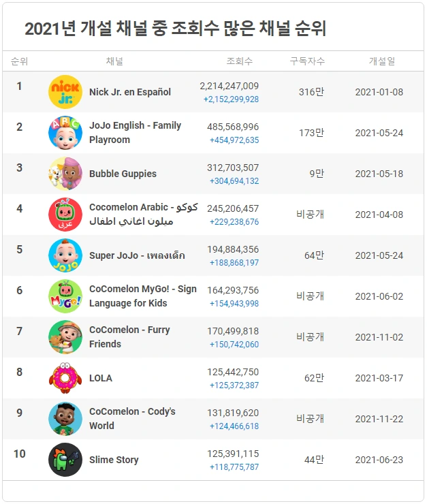This screenshot has width=427, height=504.
Task: Click the Nick Jr. channel logo icon
Action: [x=65, y=92]
